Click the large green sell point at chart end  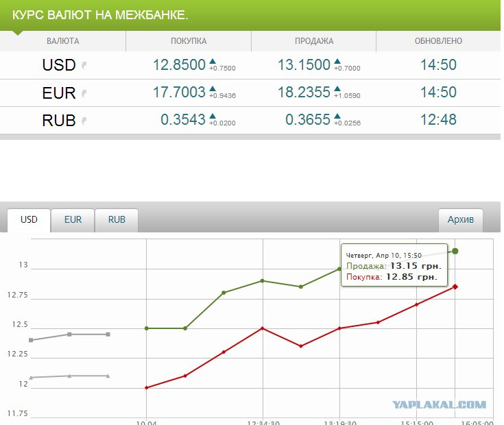point(455,251)
